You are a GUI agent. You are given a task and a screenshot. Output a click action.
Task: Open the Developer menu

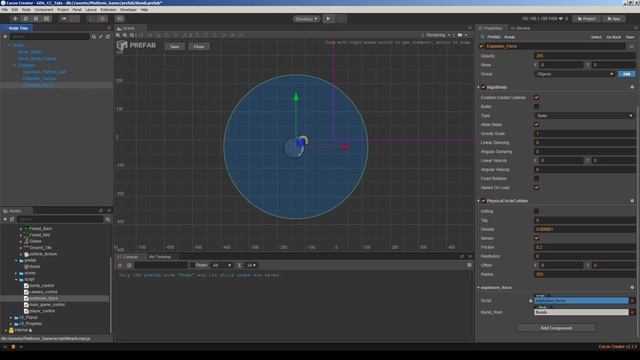(129, 9)
